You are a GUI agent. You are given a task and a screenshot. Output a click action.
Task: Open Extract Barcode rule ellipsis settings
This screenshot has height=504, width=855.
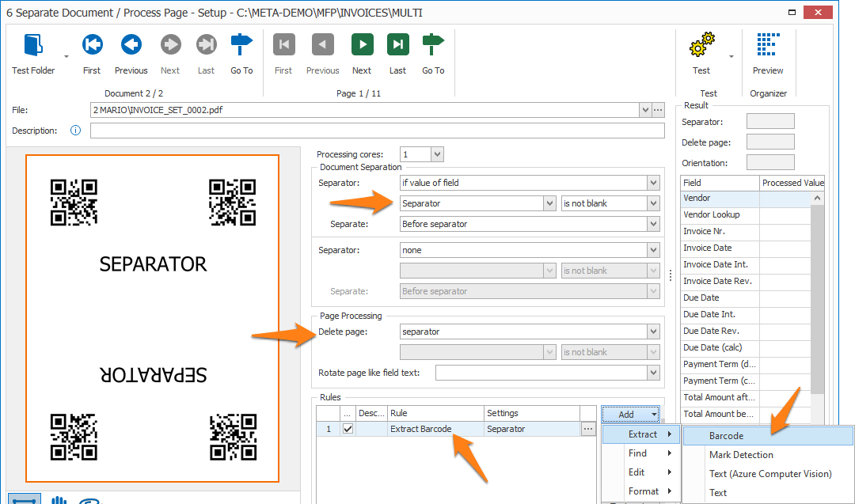pos(587,429)
